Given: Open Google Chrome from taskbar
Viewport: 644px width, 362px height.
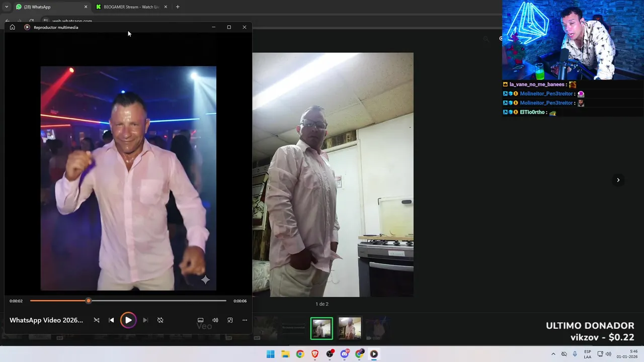Looking at the screenshot, I should point(300,354).
